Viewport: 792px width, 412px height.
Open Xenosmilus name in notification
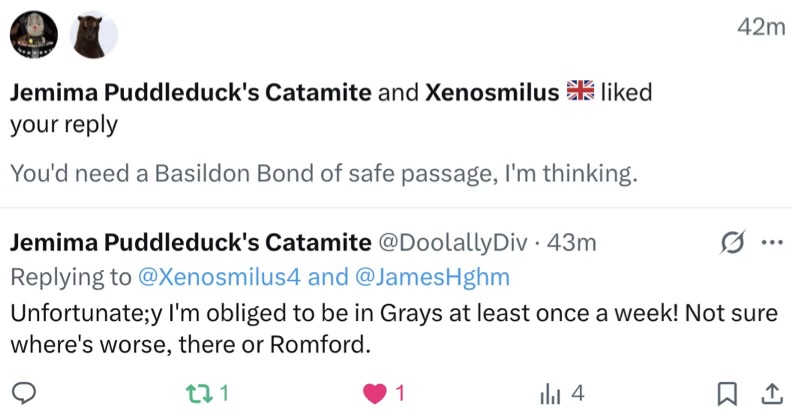(492, 93)
